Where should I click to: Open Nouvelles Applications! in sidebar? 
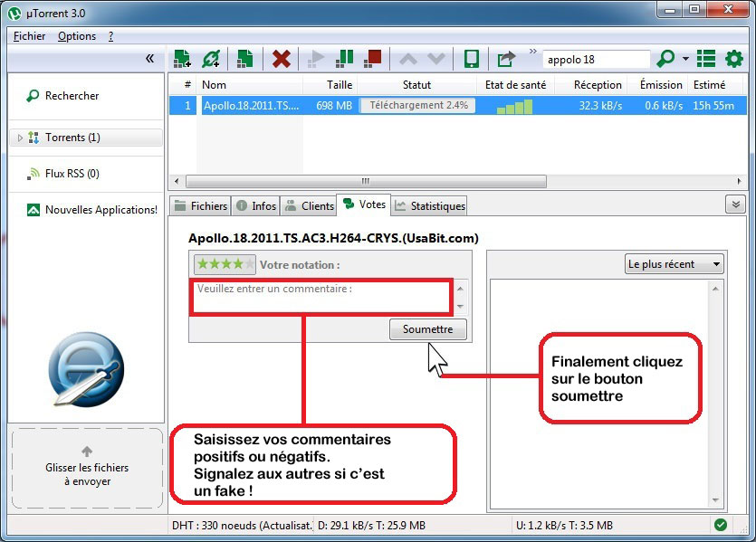click(x=92, y=210)
